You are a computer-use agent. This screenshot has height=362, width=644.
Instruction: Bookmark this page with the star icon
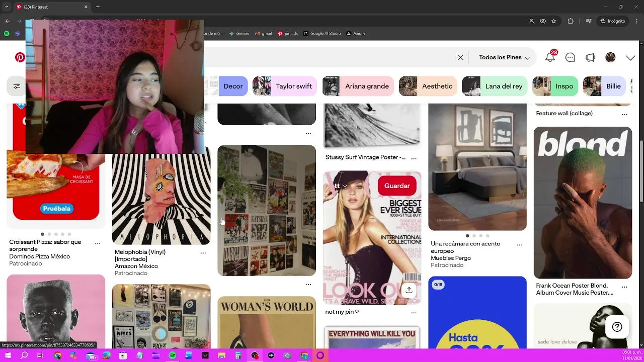pyautogui.click(x=554, y=21)
